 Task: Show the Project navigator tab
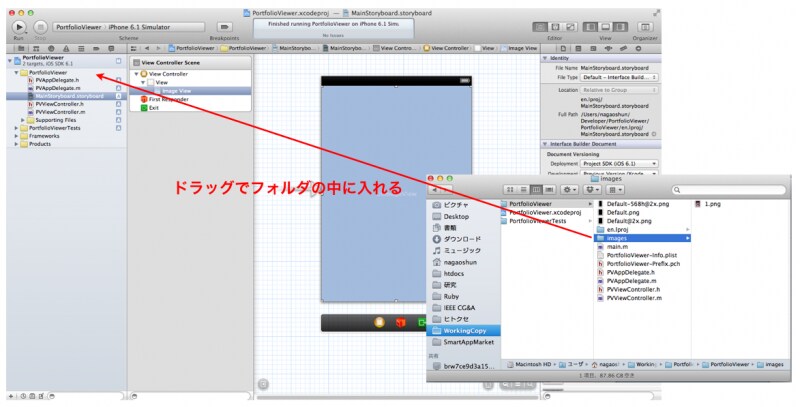(x=21, y=48)
